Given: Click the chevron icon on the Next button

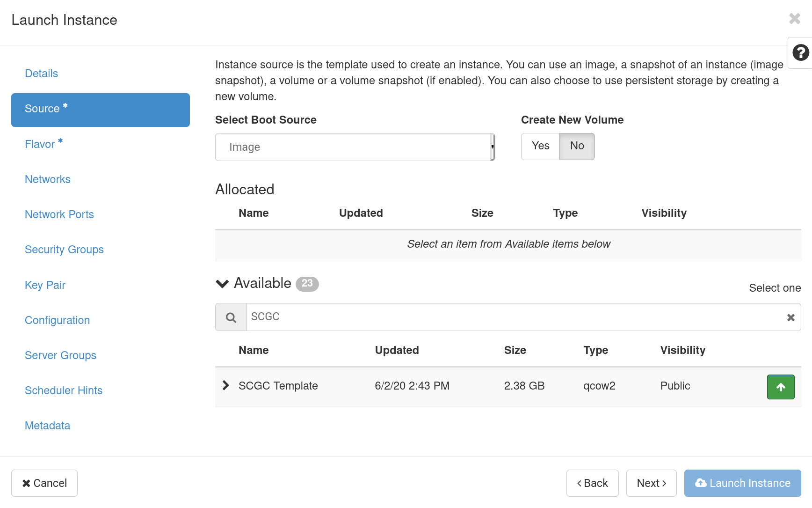Looking at the screenshot, I should click(x=664, y=483).
